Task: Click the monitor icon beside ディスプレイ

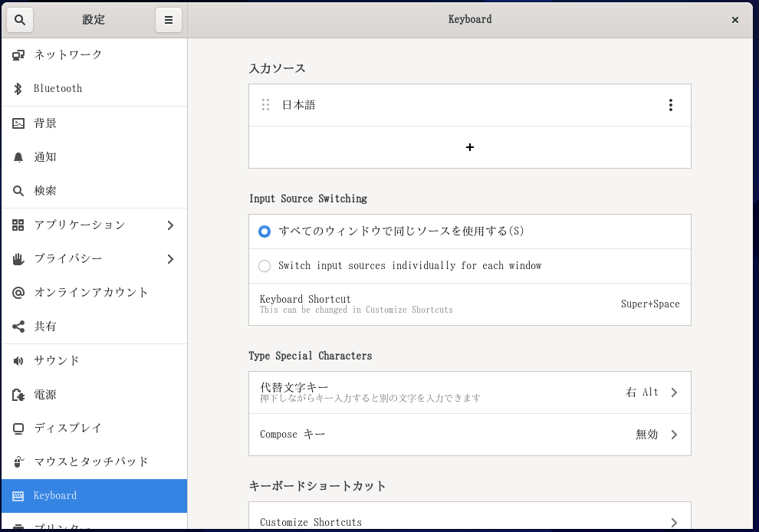Action: coord(18,429)
